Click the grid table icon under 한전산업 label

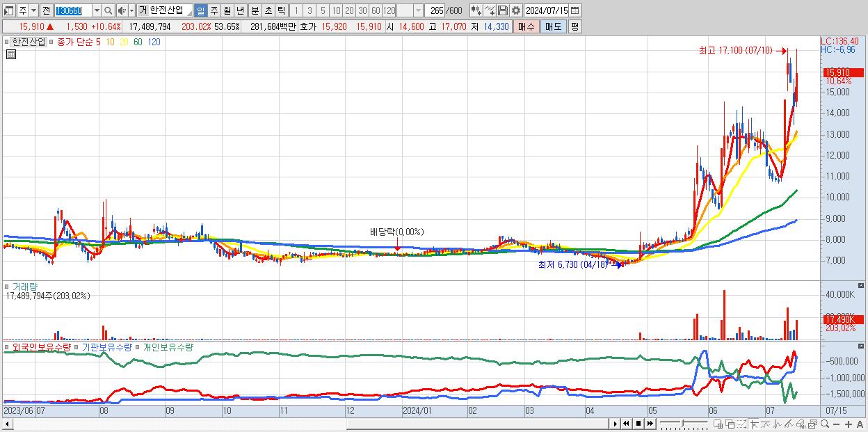point(10,54)
